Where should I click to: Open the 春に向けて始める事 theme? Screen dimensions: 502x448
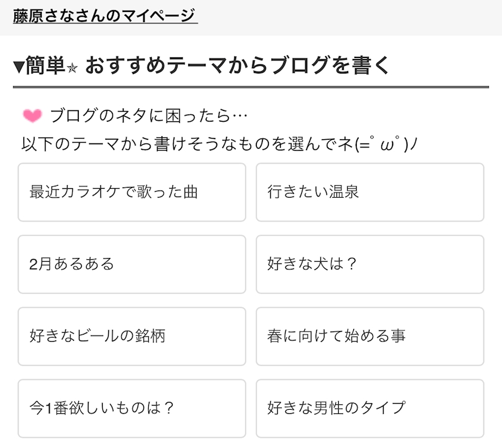tap(369, 336)
